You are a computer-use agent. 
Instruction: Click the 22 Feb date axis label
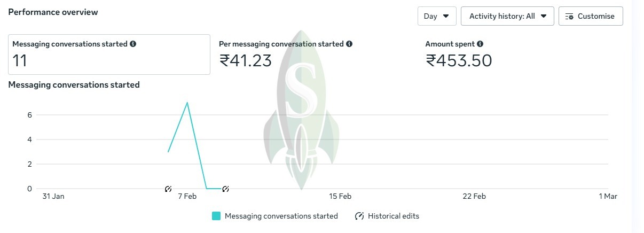pos(474,197)
